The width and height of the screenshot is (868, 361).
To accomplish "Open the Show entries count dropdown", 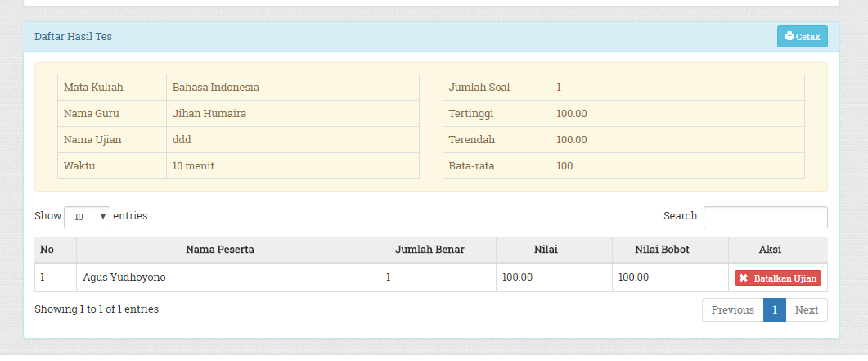I will (x=87, y=217).
